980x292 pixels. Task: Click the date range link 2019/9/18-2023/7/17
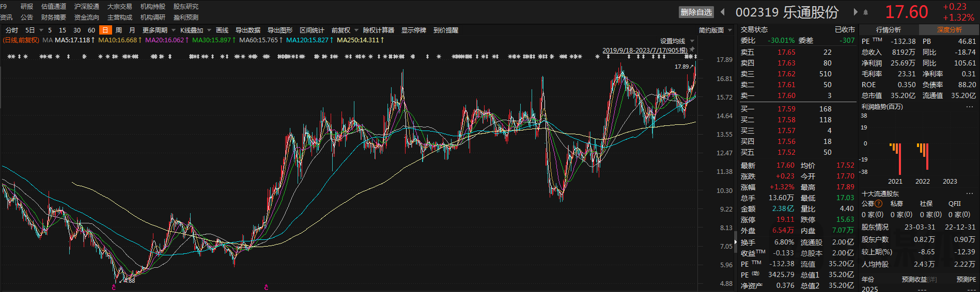(645, 51)
